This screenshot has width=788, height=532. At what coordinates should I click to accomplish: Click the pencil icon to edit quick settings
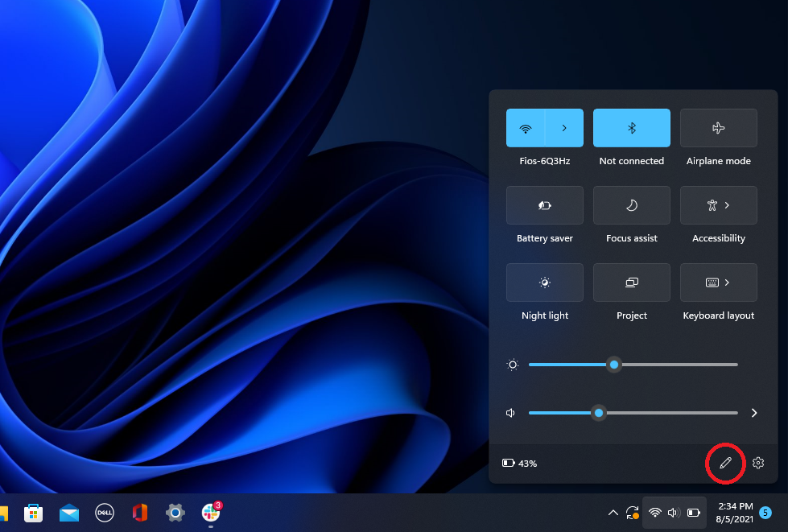tap(725, 463)
